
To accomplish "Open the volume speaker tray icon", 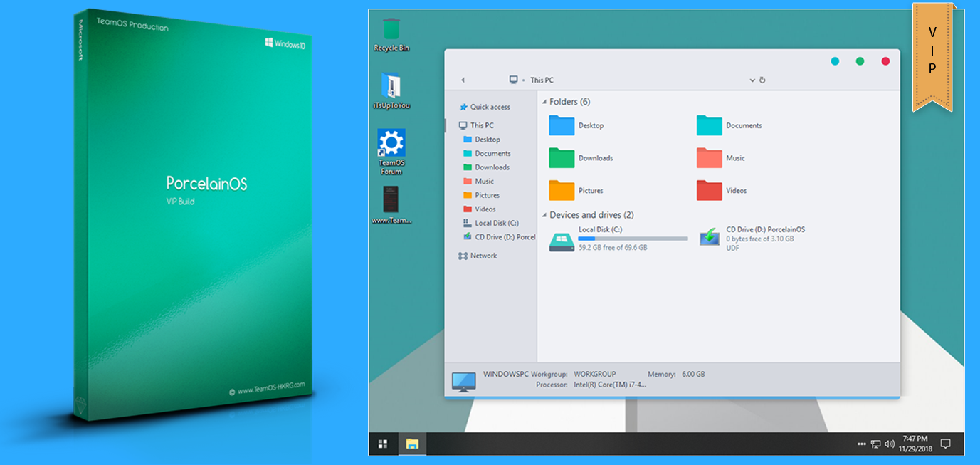I will point(890,444).
